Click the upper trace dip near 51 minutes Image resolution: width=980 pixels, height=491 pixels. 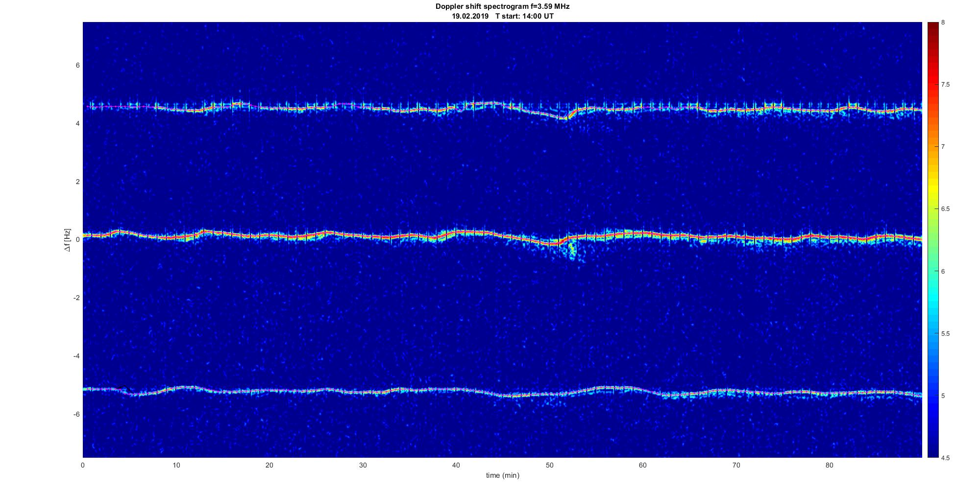(563, 117)
